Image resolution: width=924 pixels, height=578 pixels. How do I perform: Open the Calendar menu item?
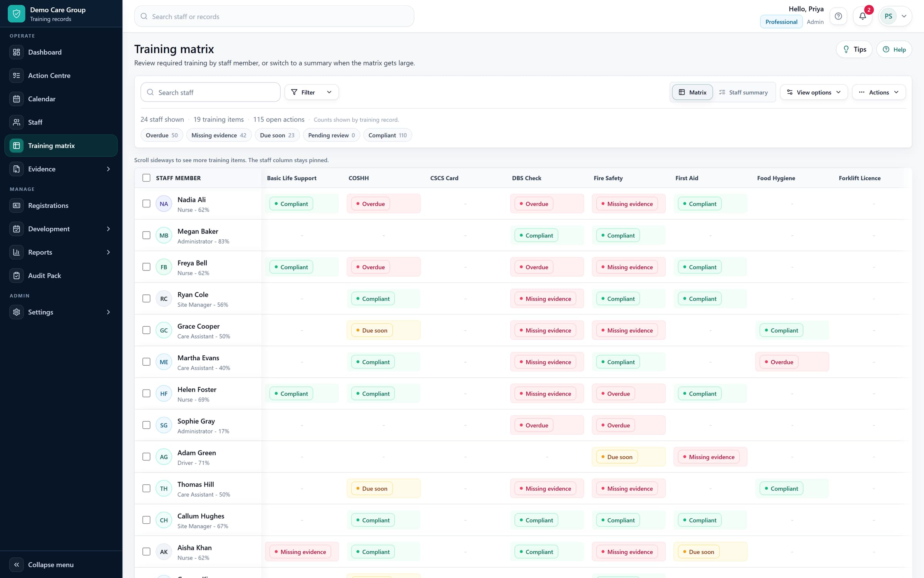click(x=61, y=99)
